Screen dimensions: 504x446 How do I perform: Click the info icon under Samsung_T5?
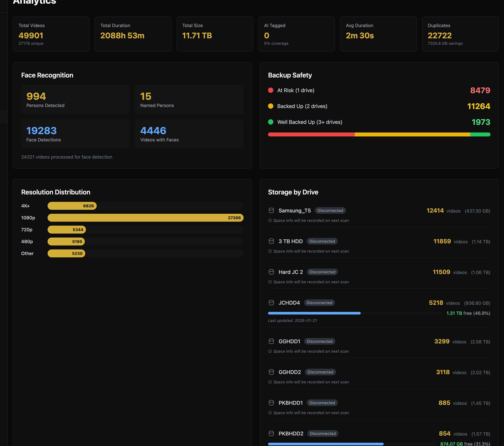coord(270,220)
